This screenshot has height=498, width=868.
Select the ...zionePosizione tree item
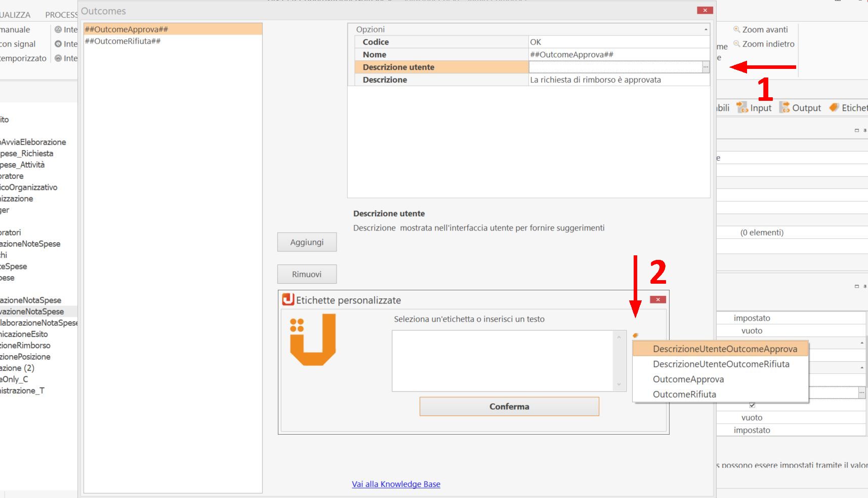point(25,357)
